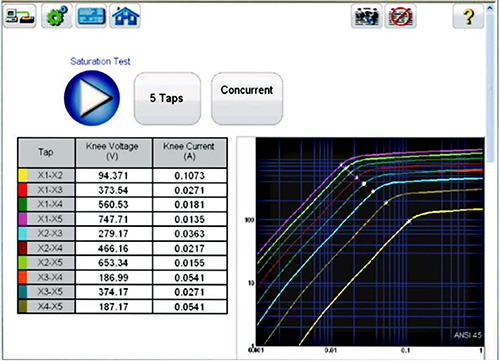
Task: Select the red X1-X3 tap swatch
Action: pyautogui.click(x=23, y=190)
